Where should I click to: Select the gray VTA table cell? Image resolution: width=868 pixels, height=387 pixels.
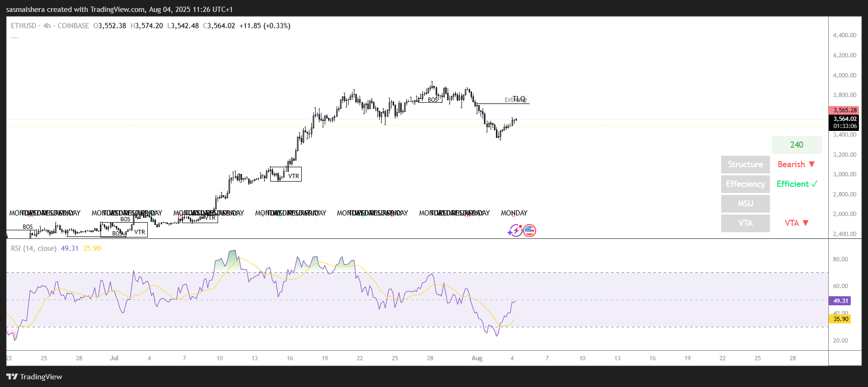click(745, 223)
